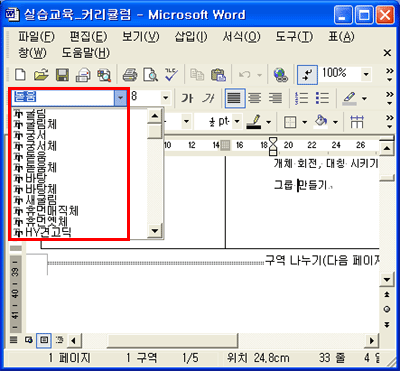Viewport: 400px width, 371px height.
Task: Toggle bold 가 formatting
Action: coord(187,98)
